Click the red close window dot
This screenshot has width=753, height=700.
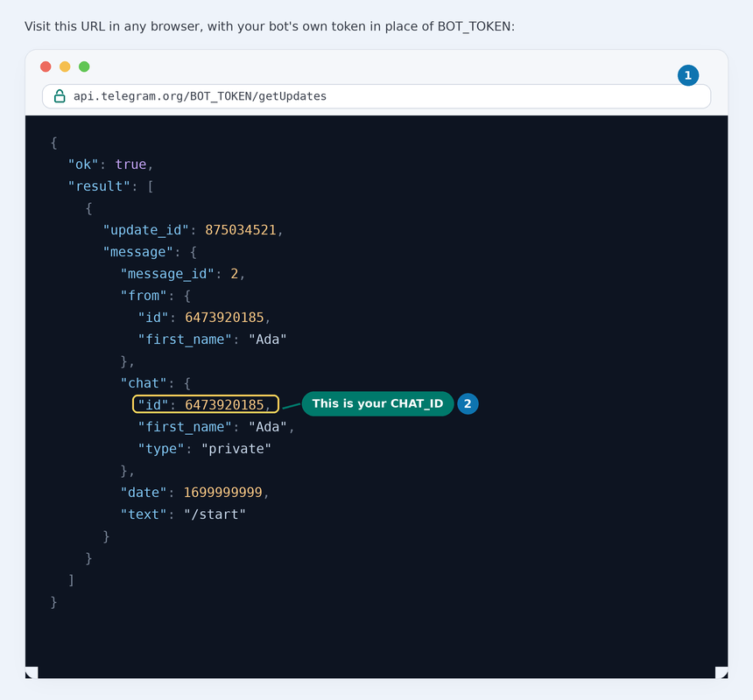pyautogui.click(x=46, y=66)
